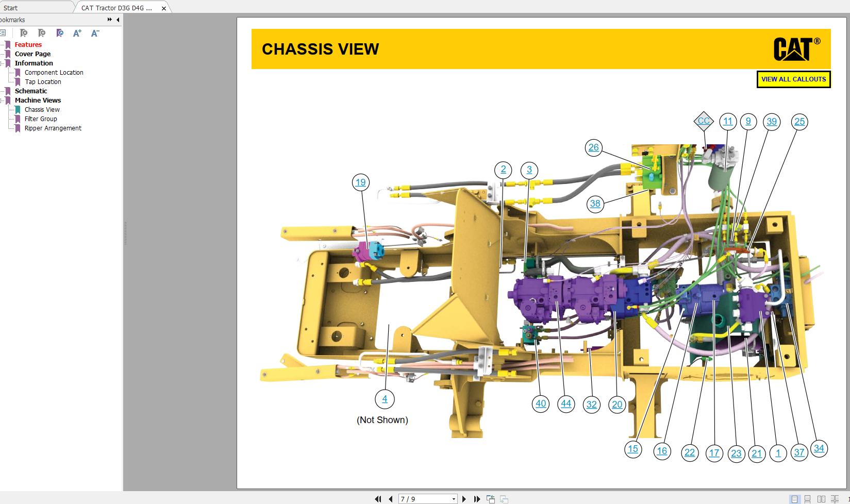Enable continuous scrolling page layout
The image size is (850, 504).
(x=807, y=499)
